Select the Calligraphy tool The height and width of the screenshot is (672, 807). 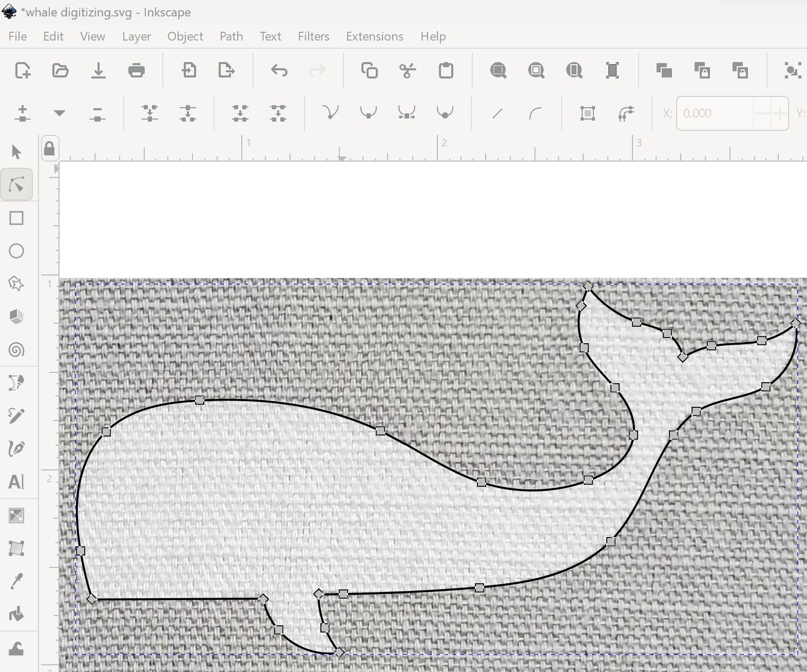tap(16, 448)
